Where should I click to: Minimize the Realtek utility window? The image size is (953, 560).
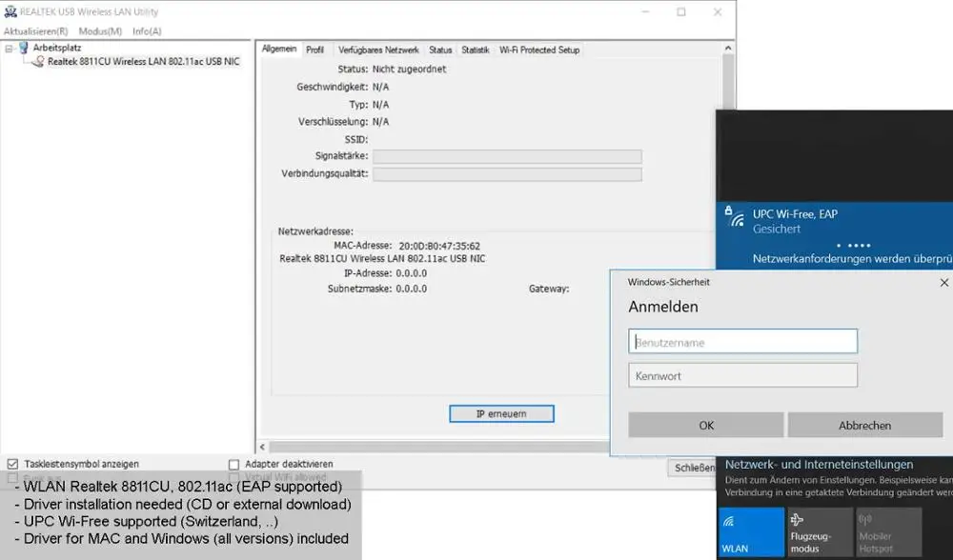[645, 12]
